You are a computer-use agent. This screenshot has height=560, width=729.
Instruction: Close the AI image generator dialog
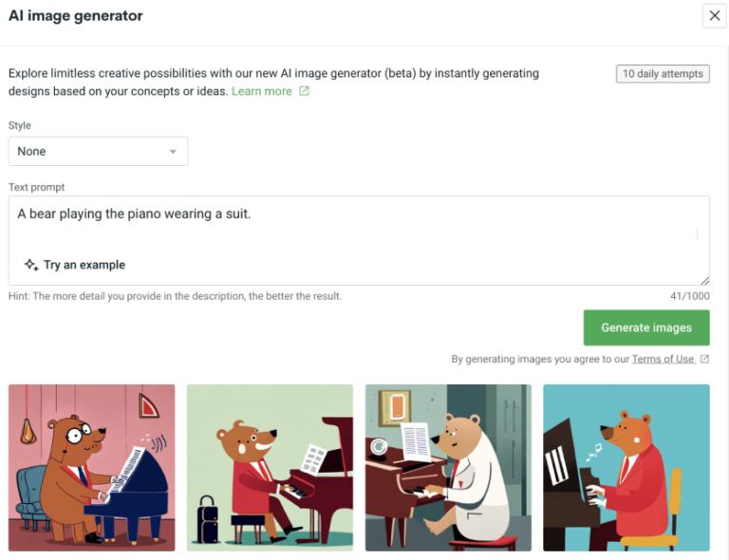715,16
